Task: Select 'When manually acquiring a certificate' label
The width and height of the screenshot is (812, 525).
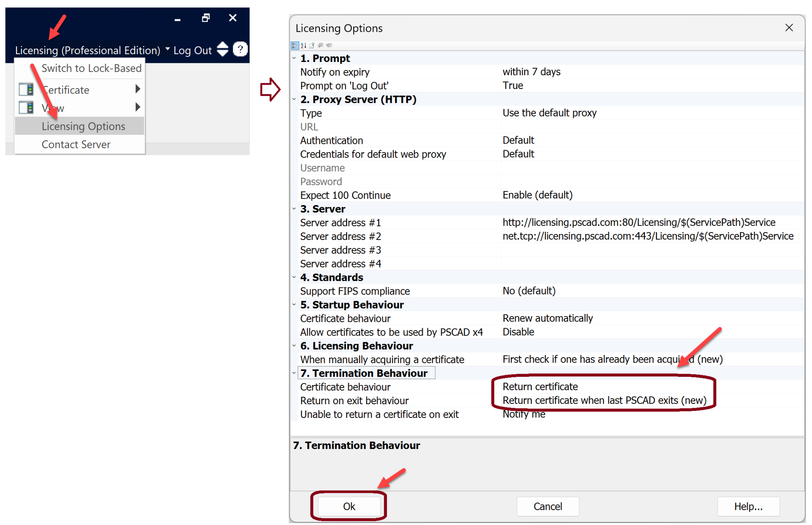Action: pyautogui.click(x=382, y=360)
